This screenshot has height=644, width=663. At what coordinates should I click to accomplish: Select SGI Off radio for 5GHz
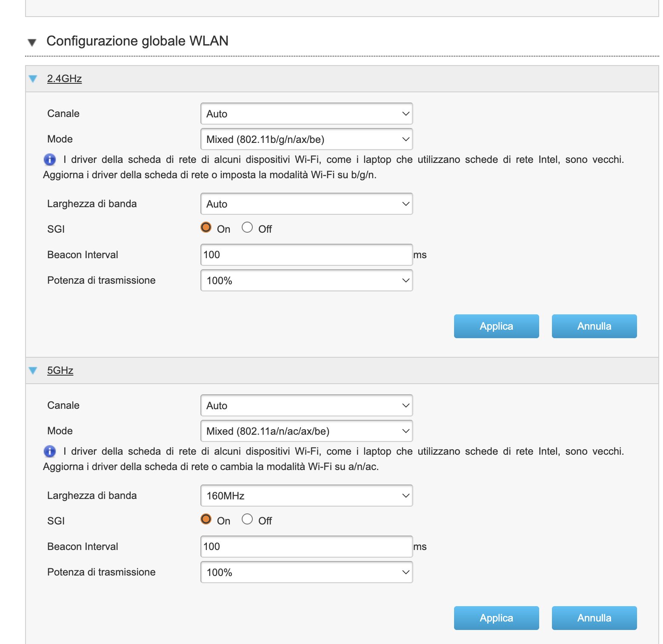[247, 519]
